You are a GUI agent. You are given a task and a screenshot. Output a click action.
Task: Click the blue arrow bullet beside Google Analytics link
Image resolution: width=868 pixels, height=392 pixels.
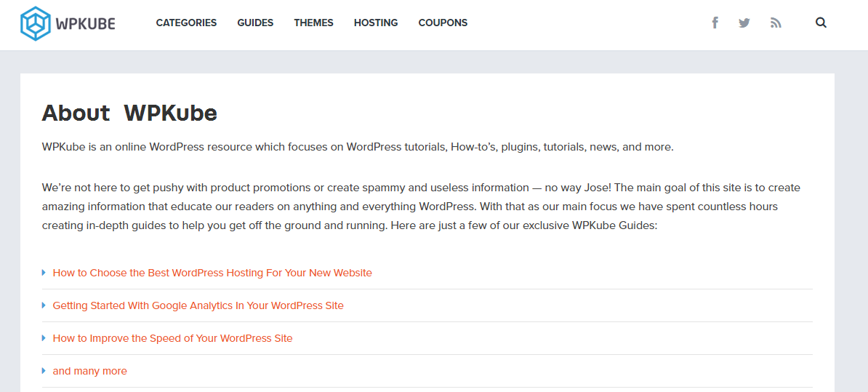tap(44, 305)
